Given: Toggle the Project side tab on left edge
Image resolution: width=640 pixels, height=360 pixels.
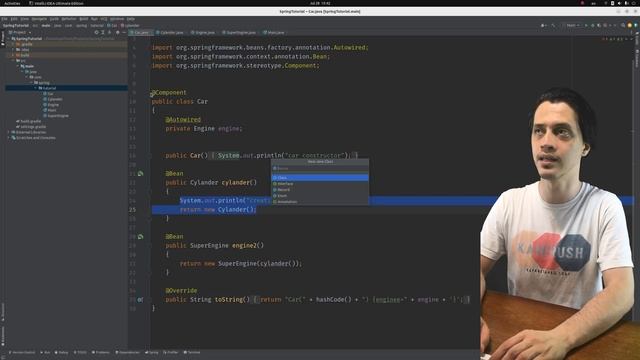Looking at the screenshot, I should click(x=3, y=39).
